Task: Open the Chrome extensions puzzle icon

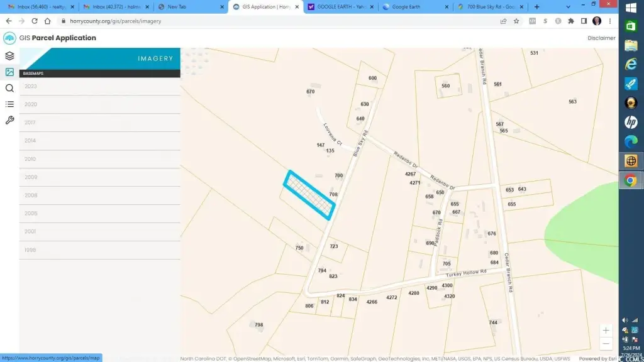Action: [570, 21]
